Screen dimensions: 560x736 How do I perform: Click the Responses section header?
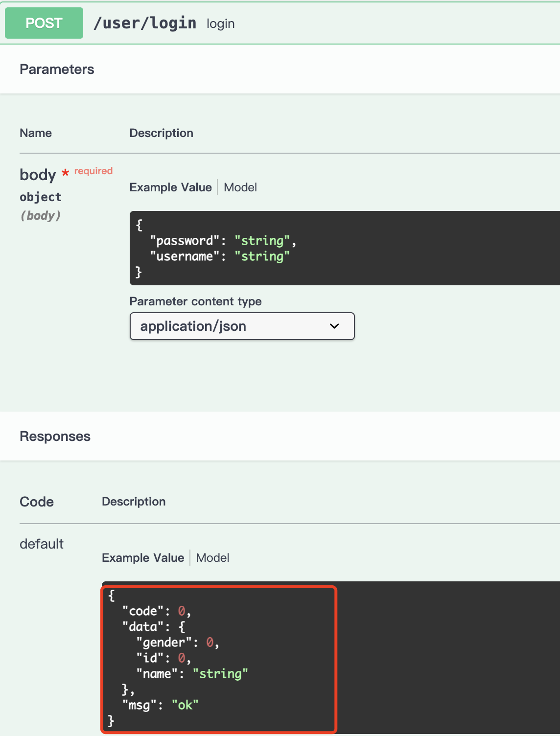coord(55,437)
